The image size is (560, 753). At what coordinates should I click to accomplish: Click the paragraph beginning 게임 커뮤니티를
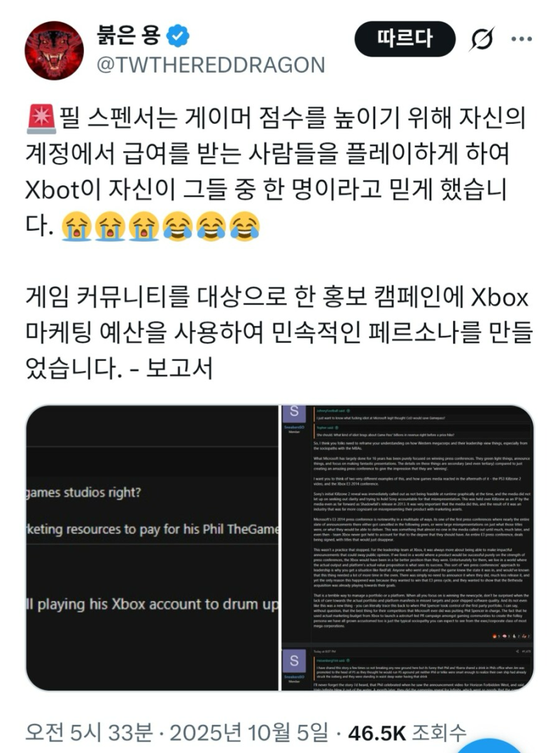[279, 332]
